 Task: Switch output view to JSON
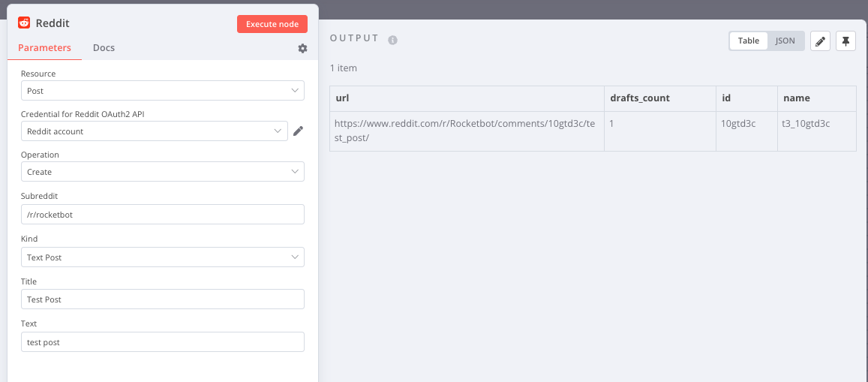[x=785, y=41]
